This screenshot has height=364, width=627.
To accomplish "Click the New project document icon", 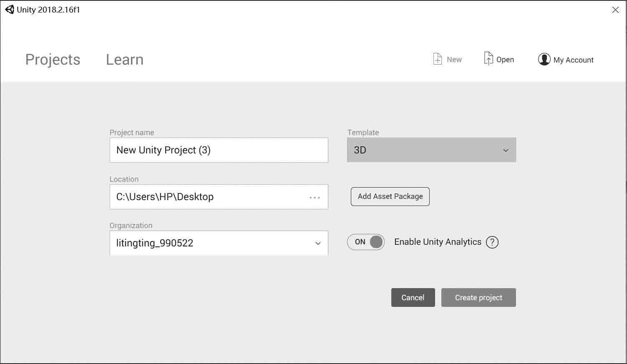I will pos(437,59).
